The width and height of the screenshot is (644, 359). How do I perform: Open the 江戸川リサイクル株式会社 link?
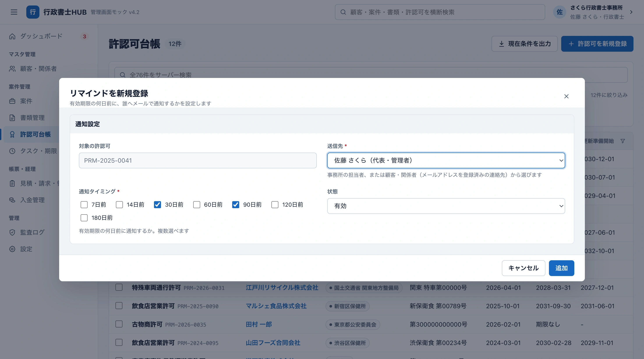282,288
